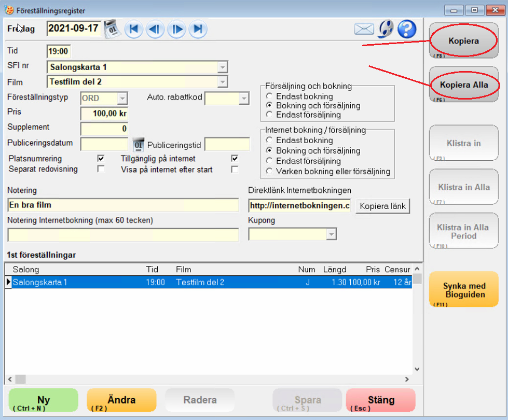Open the Film dropdown list
Viewport: 508px width, 420px height.
[x=222, y=82]
